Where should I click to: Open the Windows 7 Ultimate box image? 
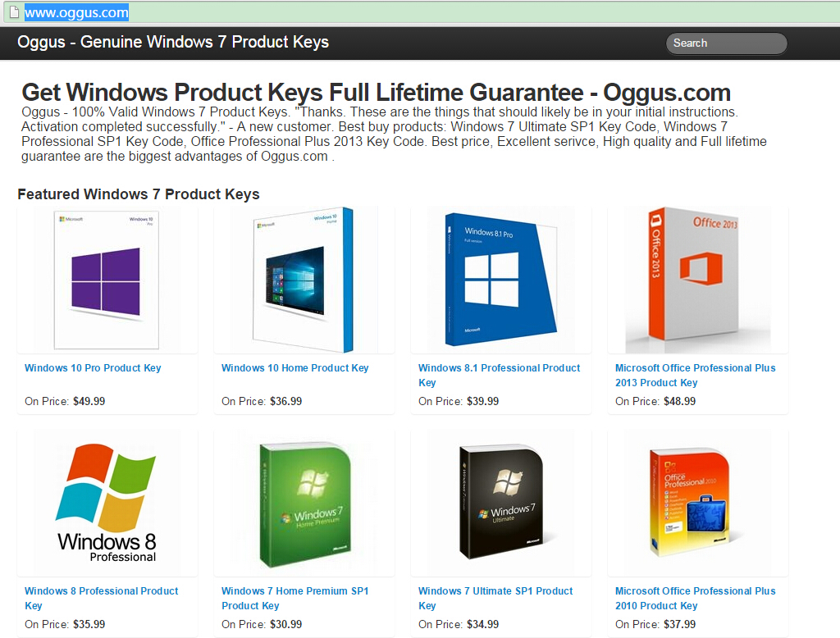[x=501, y=503]
